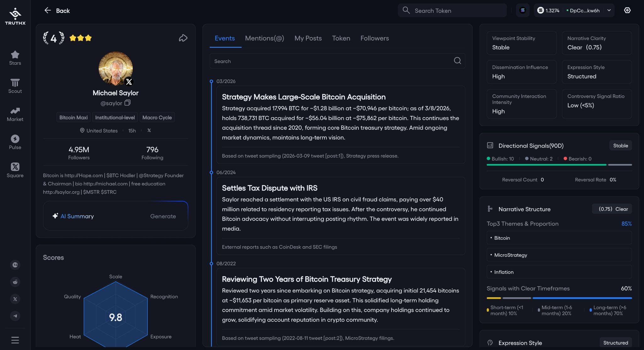Click Generate for AI Summary

point(163,216)
